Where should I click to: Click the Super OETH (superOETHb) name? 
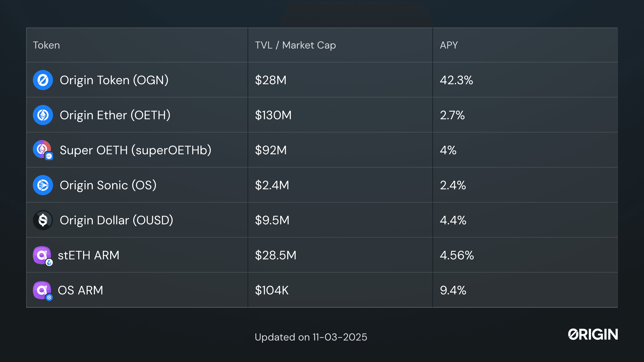136,150
